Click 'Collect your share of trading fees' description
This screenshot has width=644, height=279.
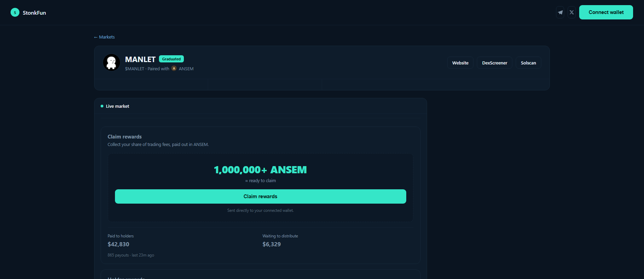tap(158, 145)
